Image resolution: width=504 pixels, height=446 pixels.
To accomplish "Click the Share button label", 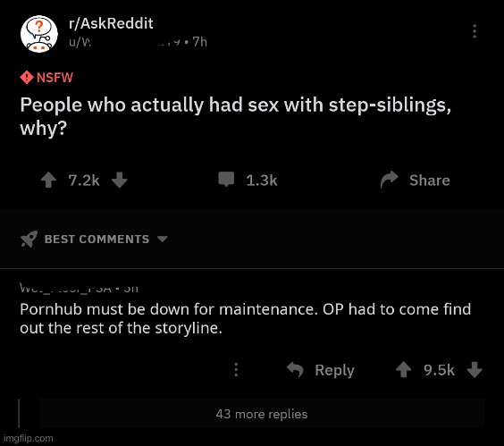I will 430,180.
